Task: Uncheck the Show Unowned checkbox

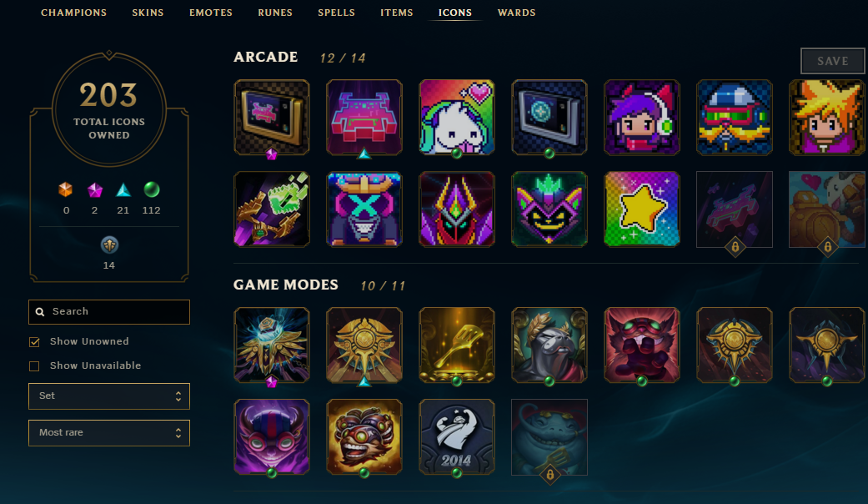Action: (34, 342)
